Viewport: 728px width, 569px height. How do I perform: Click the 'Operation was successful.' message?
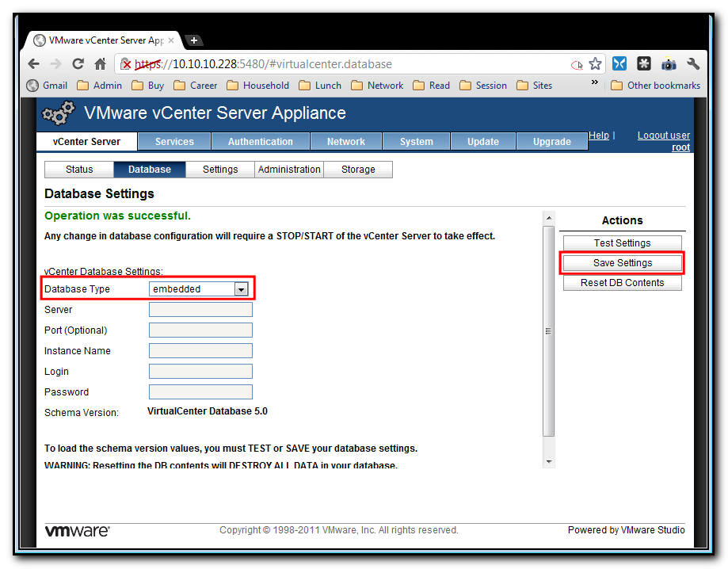(117, 216)
